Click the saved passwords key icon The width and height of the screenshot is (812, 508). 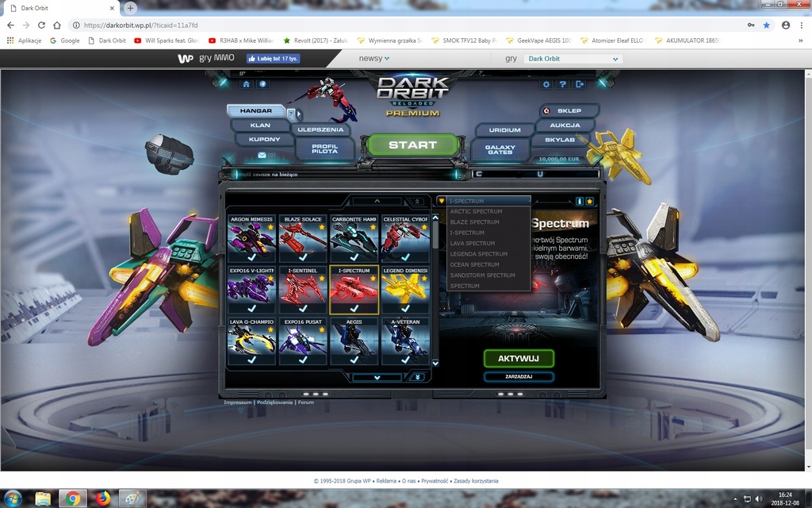coord(751,25)
